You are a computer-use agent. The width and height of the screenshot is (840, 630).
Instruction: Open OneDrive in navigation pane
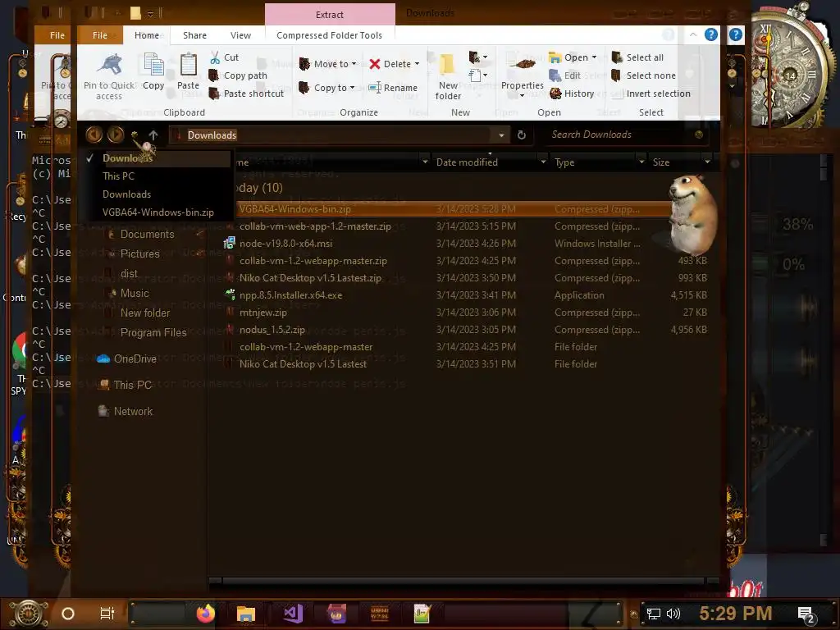135,359
